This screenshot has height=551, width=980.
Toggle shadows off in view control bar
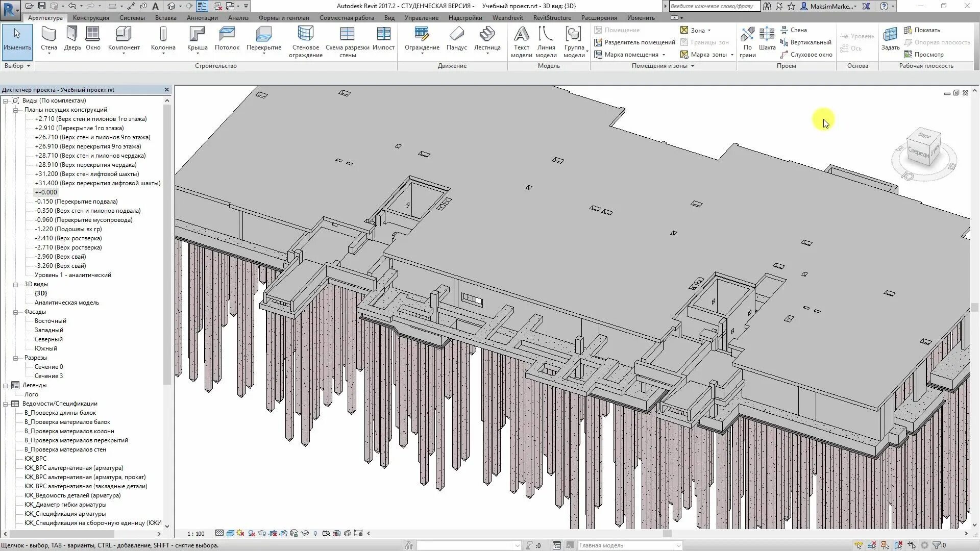pyautogui.click(x=252, y=533)
